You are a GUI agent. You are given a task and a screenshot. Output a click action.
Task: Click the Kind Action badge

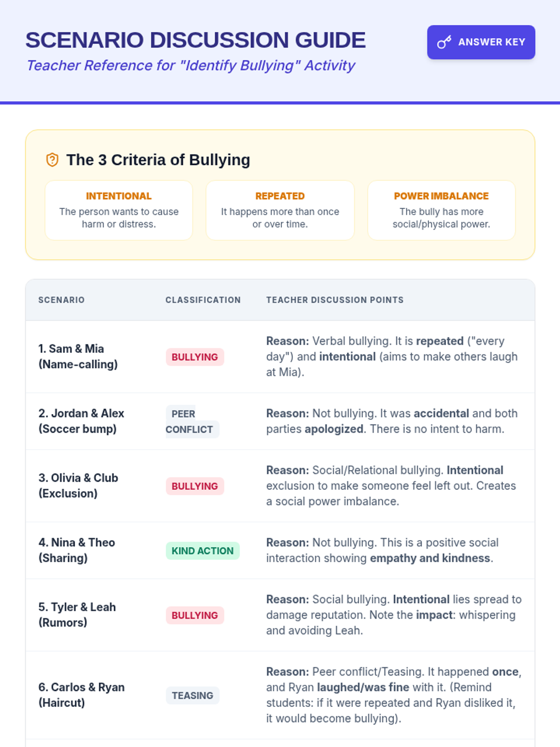(203, 551)
